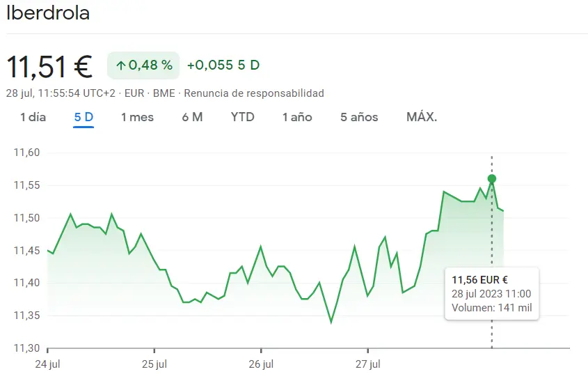Click the BME exchange label
The image size is (588, 381).
tap(164, 93)
